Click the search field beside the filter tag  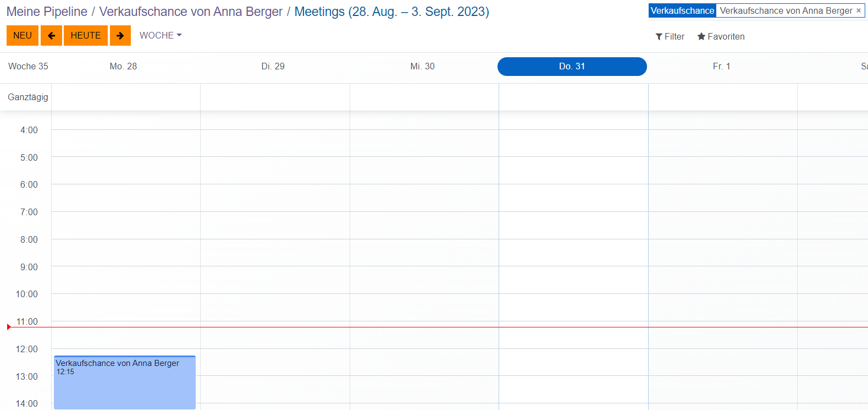point(866,10)
